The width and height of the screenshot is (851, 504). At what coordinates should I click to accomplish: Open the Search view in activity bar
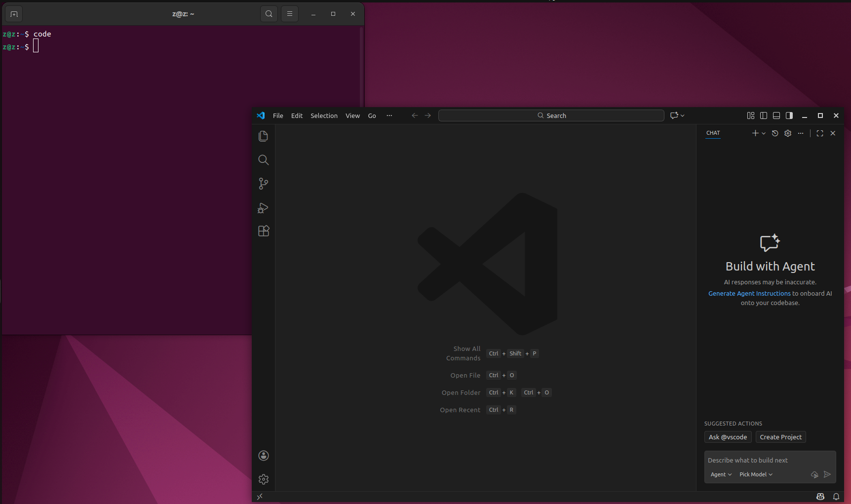pyautogui.click(x=264, y=160)
